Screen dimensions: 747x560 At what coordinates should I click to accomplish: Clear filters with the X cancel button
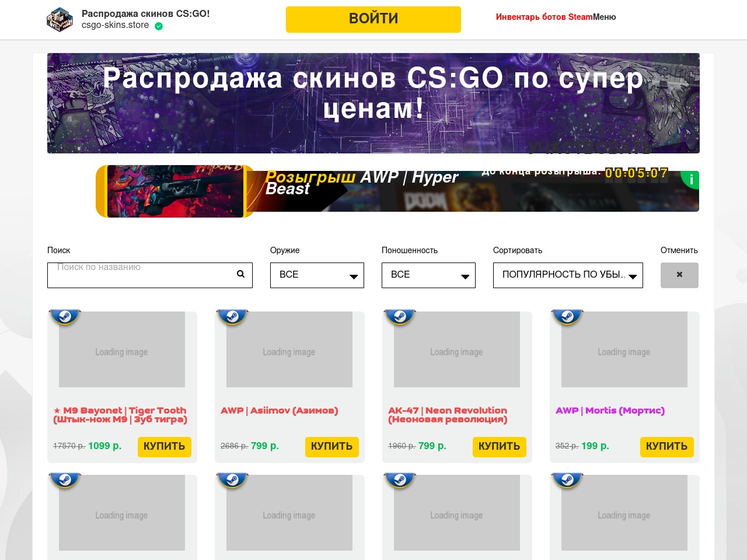(x=679, y=275)
